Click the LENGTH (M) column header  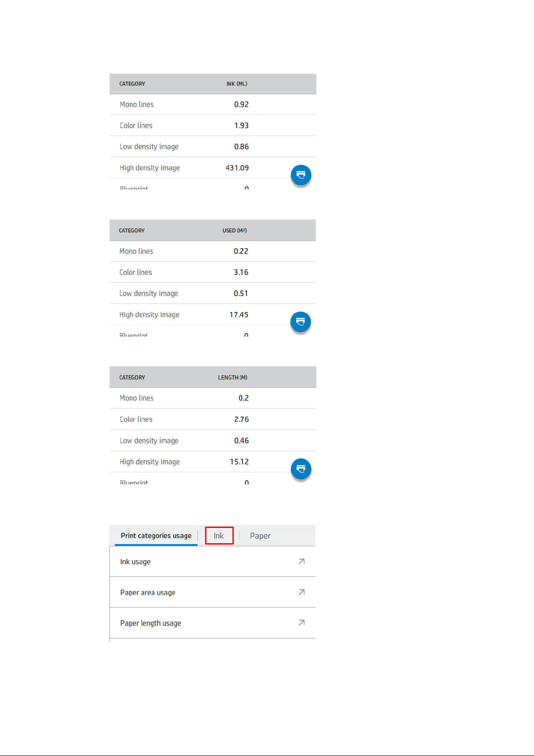tap(232, 378)
